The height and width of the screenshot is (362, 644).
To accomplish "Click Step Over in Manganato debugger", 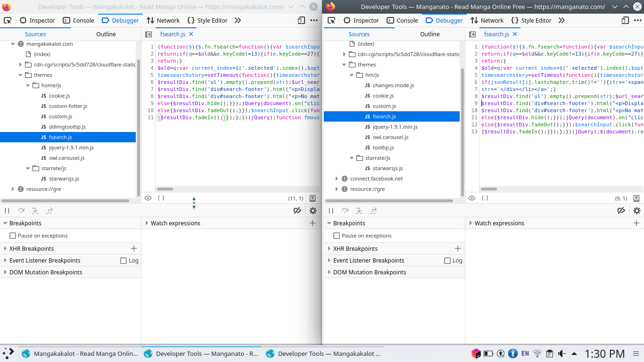I will click(345, 211).
